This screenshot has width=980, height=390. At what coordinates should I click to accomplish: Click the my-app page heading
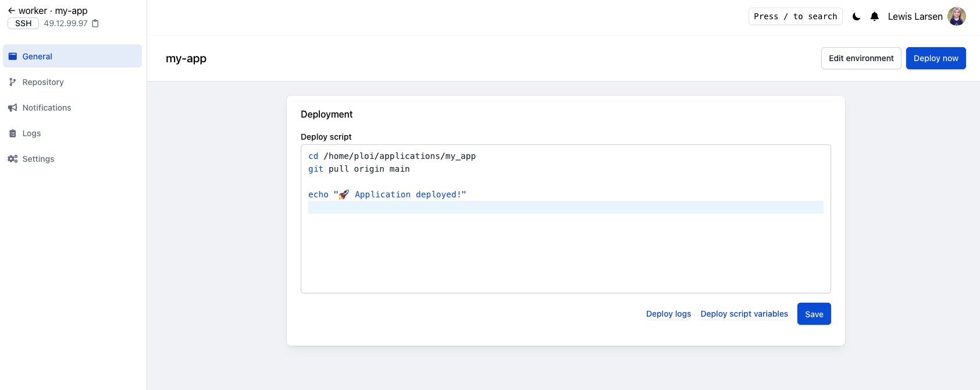pos(186,58)
